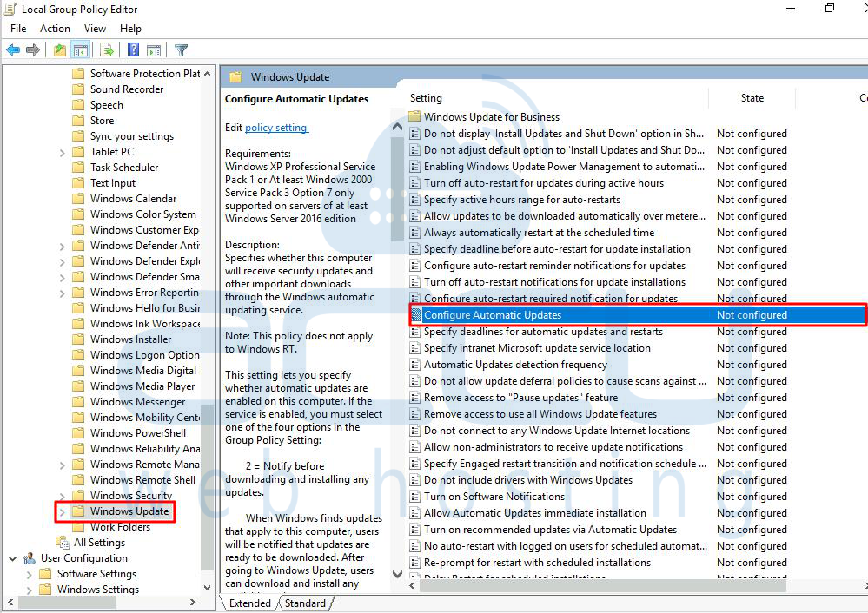Open the Help toolbar icon
This screenshot has width=868, height=613.
[134, 49]
